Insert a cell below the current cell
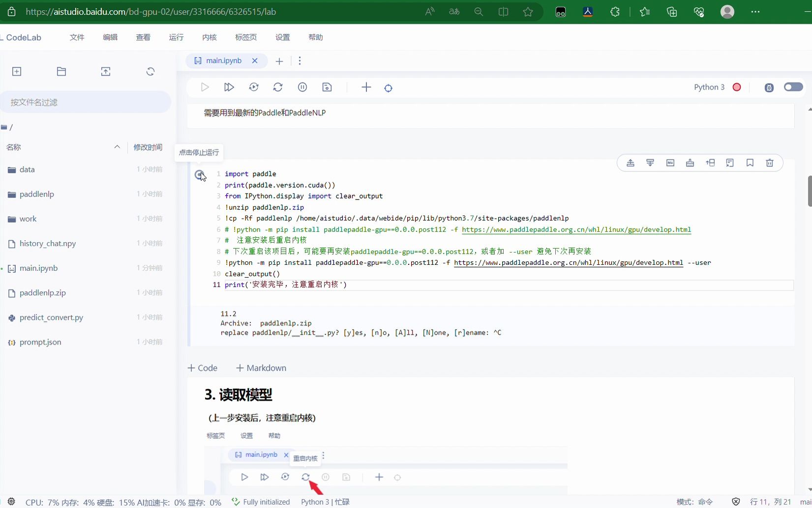Viewport: 812px width, 508px height. point(650,163)
